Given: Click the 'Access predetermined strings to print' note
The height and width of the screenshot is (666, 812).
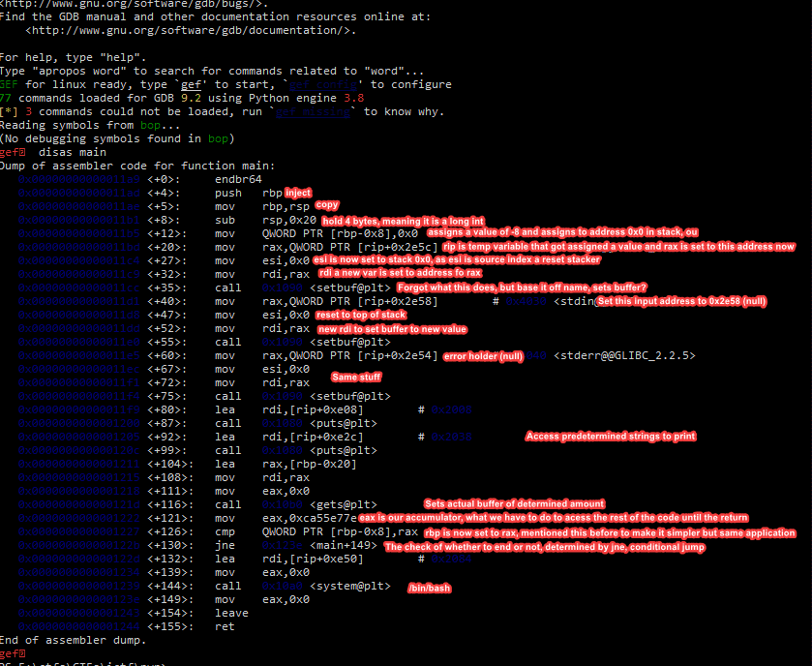Looking at the screenshot, I should tap(610, 437).
